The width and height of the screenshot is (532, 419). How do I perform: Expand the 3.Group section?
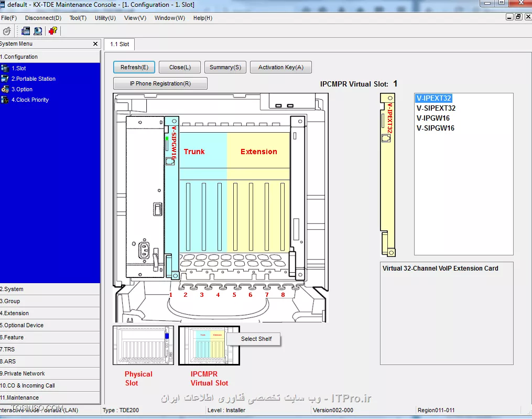[x=50, y=301]
